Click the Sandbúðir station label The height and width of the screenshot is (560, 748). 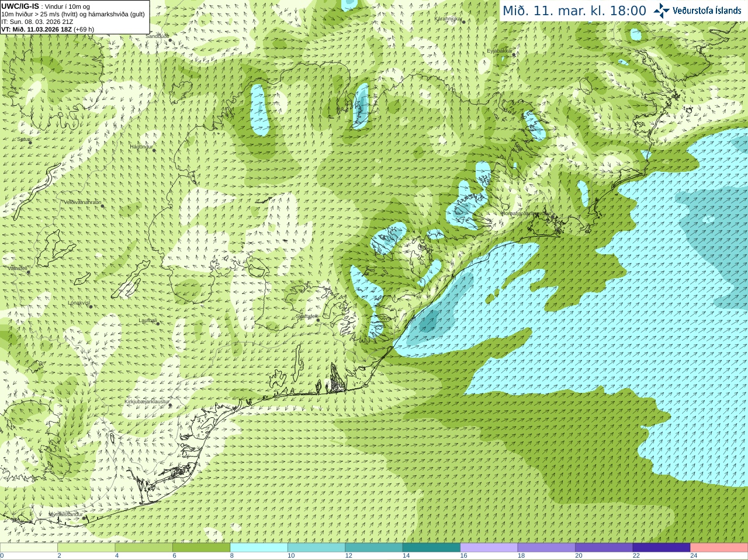(x=157, y=36)
